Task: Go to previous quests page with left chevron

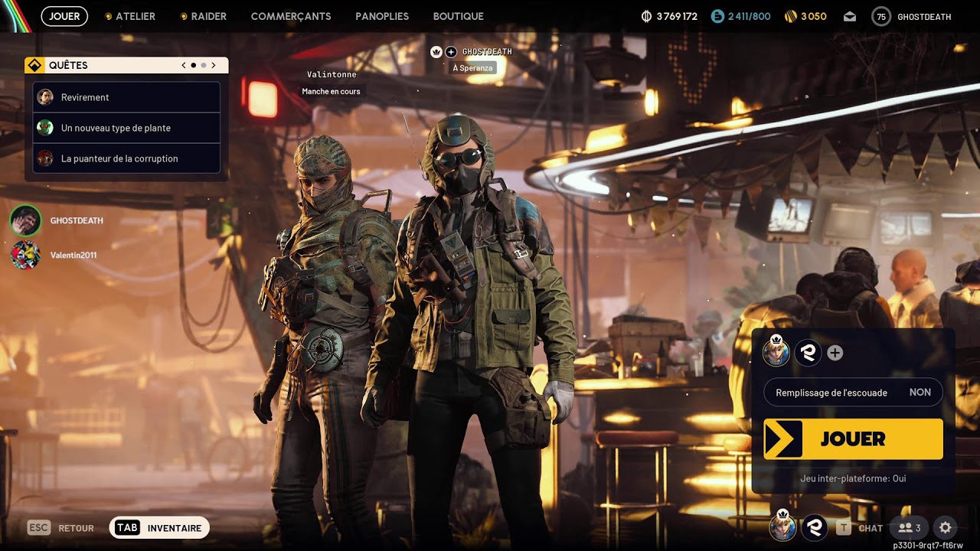Action: tap(184, 65)
